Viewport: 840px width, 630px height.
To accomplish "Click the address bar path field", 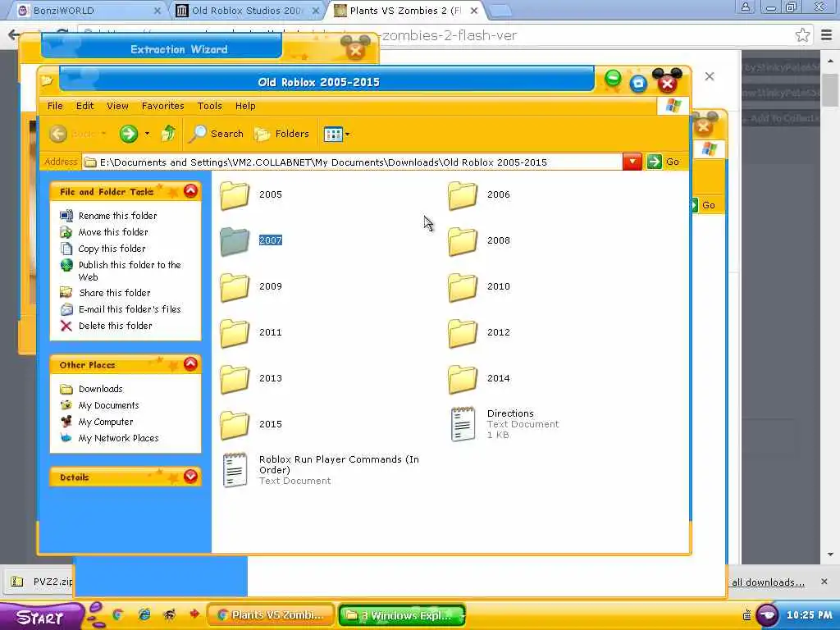I will pos(353,162).
